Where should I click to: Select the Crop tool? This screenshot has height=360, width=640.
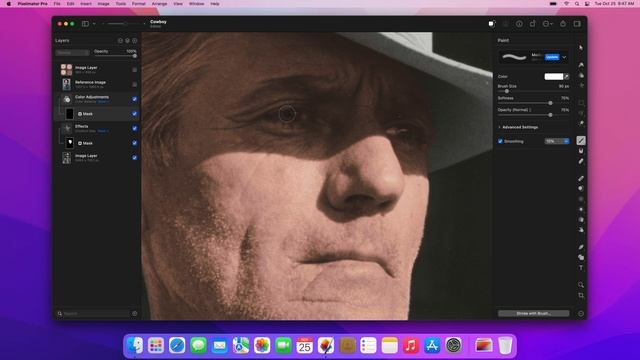click(581, 295)
